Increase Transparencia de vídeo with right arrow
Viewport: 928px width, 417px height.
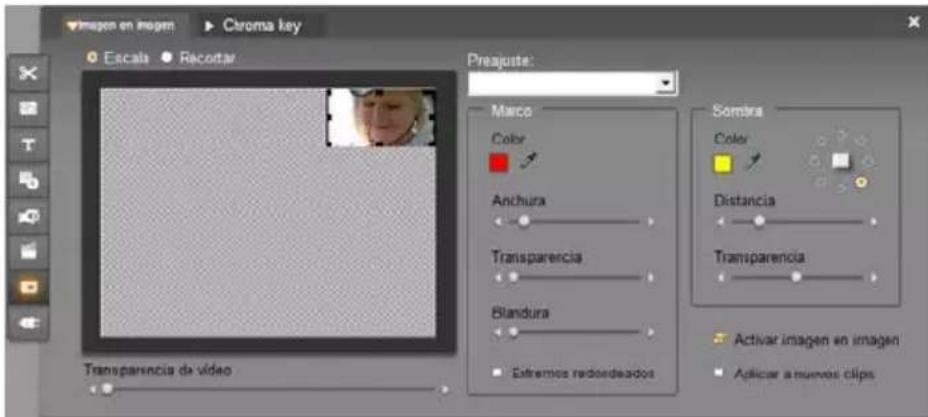pos(444,390)
